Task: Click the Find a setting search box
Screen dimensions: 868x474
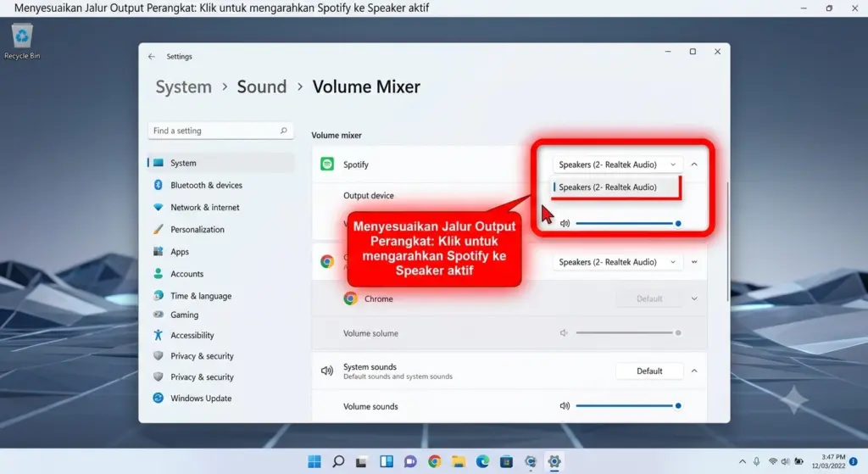Action: pyautogui.click(x=220, y=131)
